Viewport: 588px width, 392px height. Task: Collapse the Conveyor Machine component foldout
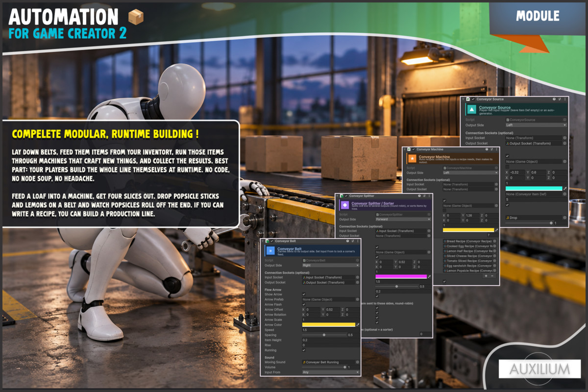405,149
